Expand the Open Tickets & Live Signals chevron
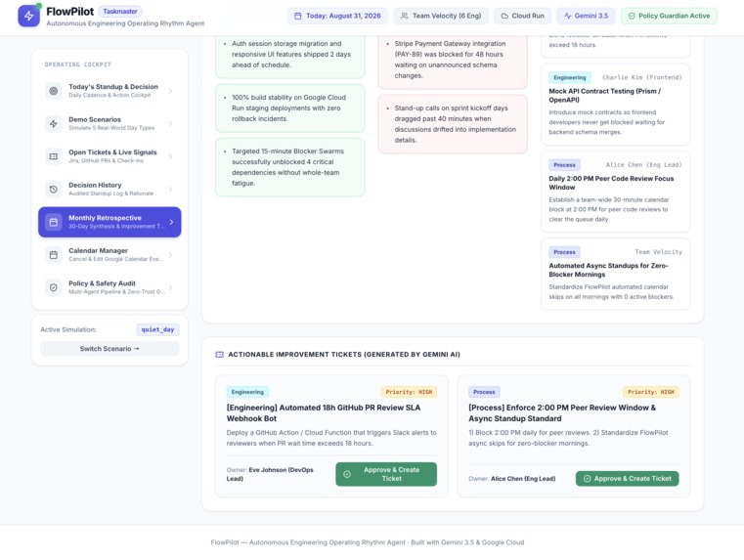 (x=170, y=156)
